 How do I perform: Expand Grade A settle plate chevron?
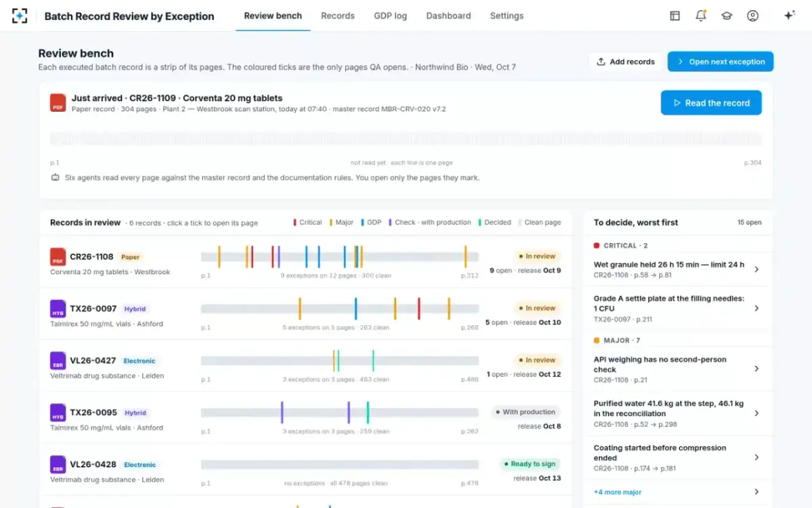(757, 308)
